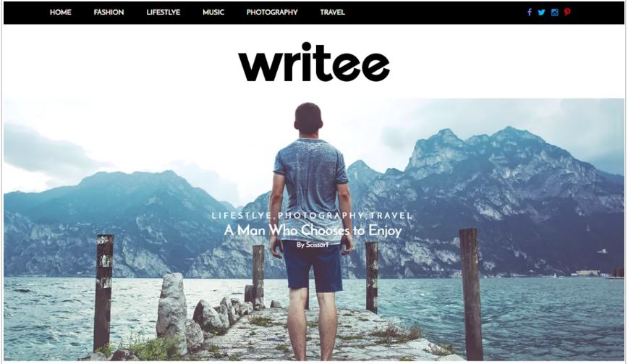Screen dimensions: 628x364
Task: Open the PHOTOGRAPHY category tag above the post title
Action: point(321,216)
